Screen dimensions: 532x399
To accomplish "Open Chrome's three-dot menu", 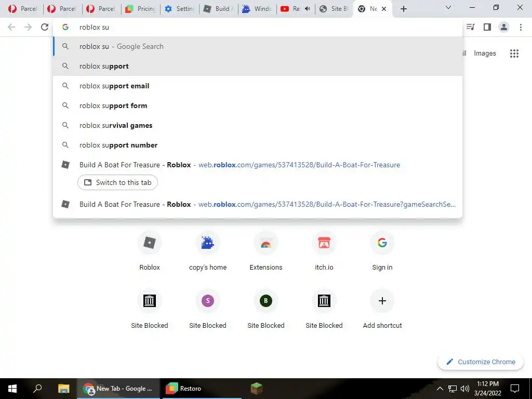I will pyautogui.click(x=521, y=27).
